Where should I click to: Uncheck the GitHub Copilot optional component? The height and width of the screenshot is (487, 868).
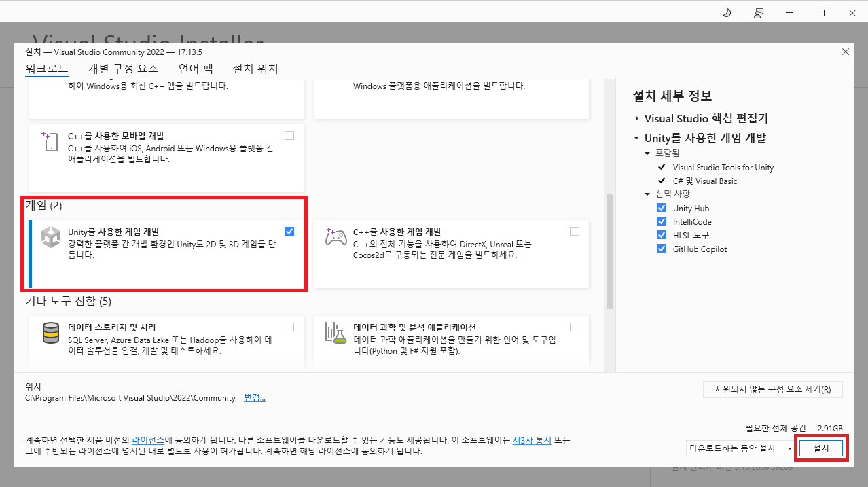coord(662,249)
